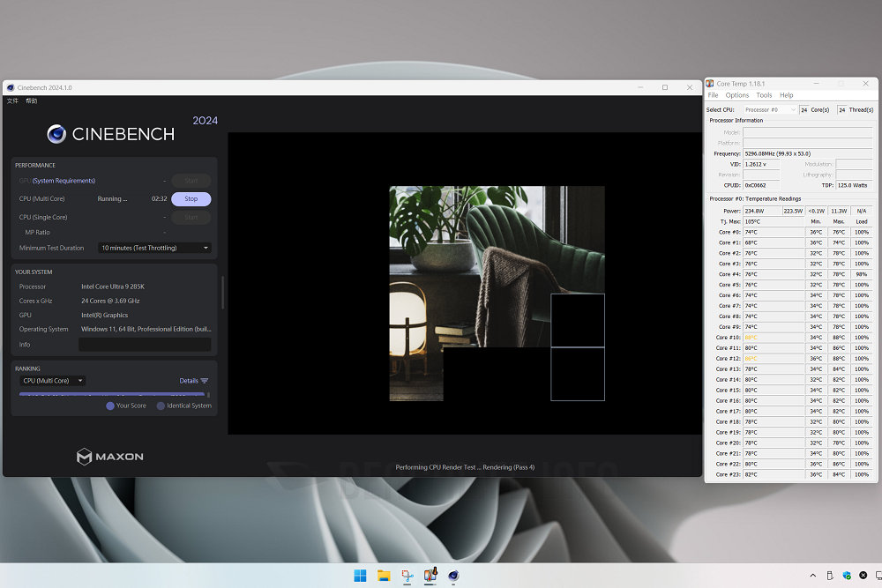Open the Details filter icon in Ranking
Screen dimensions: 882x588
[205, 381]
